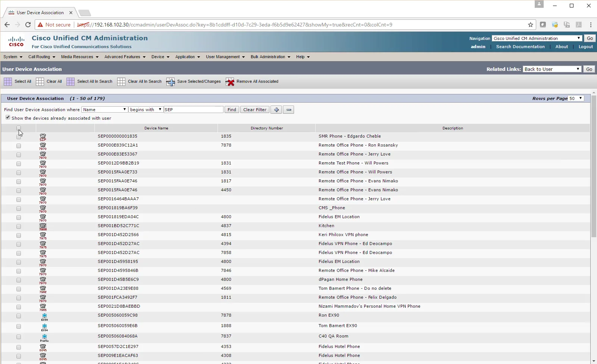
Task: Click Profile icon for C40 QA Room
Action: 44,338
